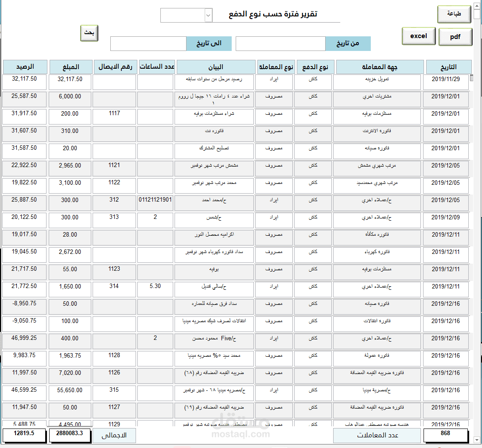Select the balance cell 46,999.25

point(24,341)
